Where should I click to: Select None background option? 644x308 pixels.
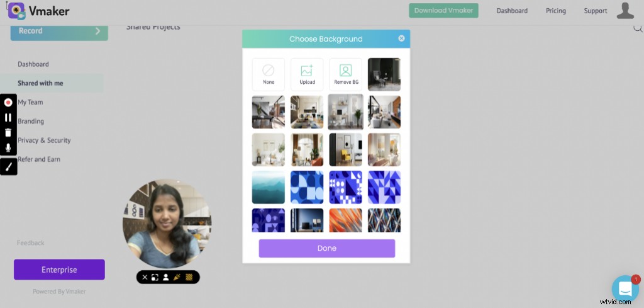click(x=268, y=74)
